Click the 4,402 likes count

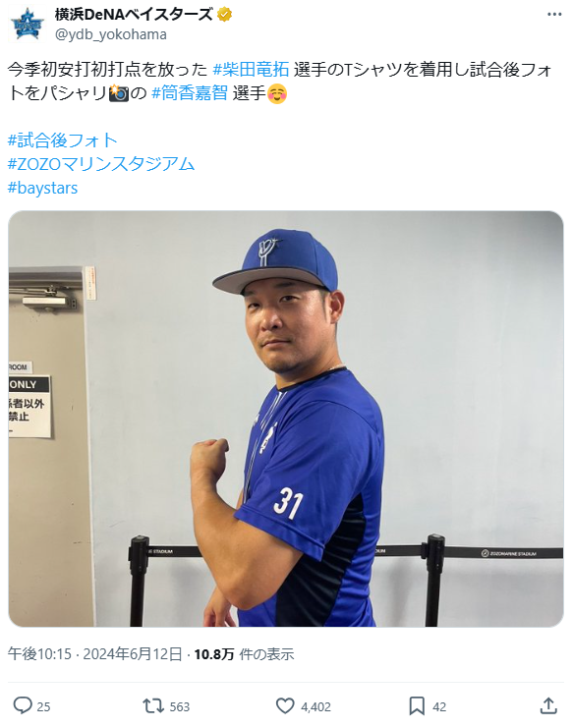coord(315,706)
